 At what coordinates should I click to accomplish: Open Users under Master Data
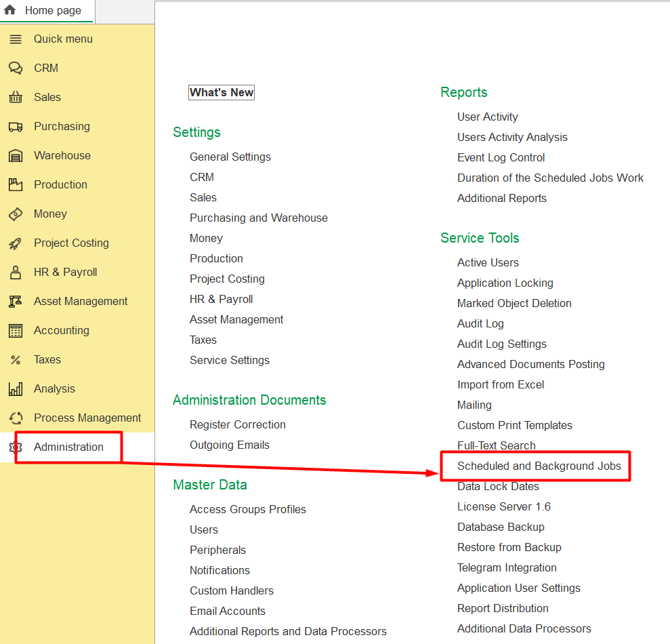point(204,529)
